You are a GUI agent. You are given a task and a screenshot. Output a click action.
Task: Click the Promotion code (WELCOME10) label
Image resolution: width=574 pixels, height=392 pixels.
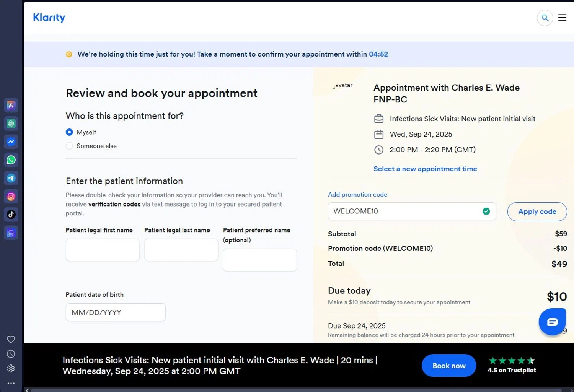pyautogui.click(x=380, y=249)
